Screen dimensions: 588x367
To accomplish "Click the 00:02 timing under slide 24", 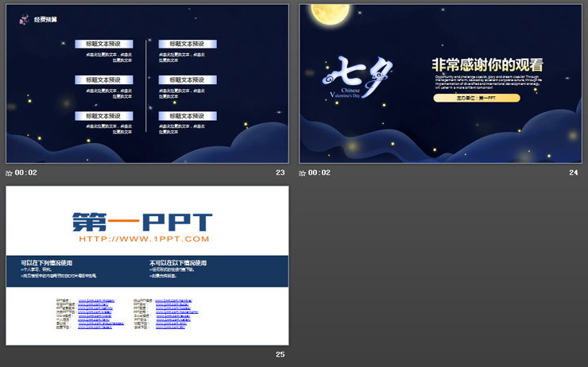I will pos(319,172).
